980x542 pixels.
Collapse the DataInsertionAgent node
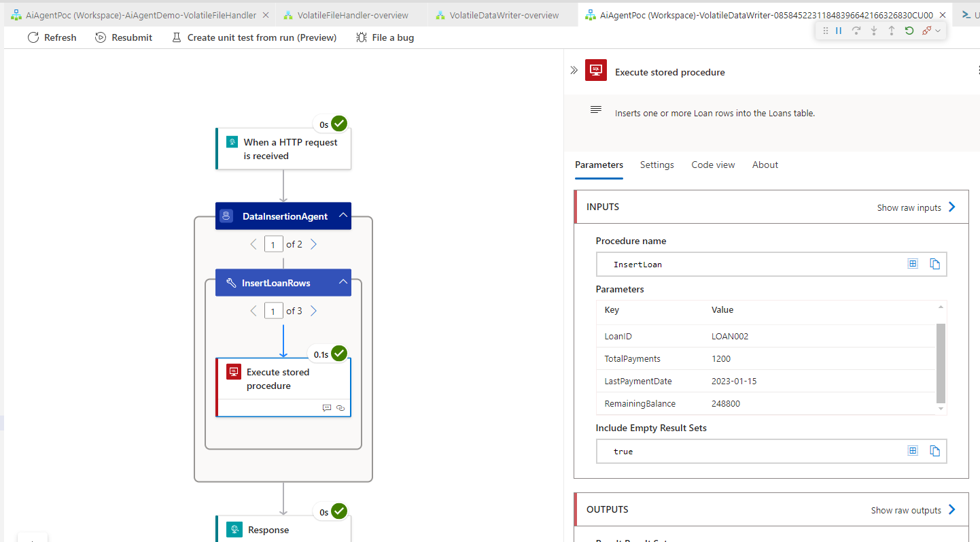pyautogui.click(x=343, y=216)
